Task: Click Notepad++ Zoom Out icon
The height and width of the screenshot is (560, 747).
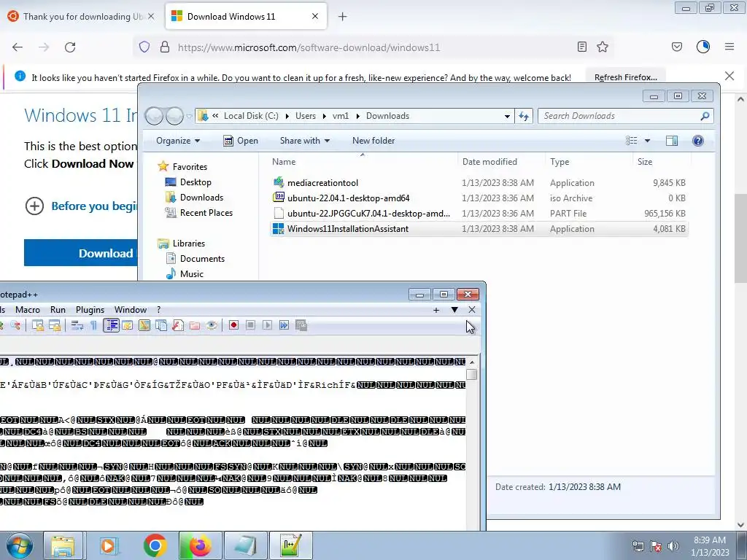Action: [x=16, y=325]
